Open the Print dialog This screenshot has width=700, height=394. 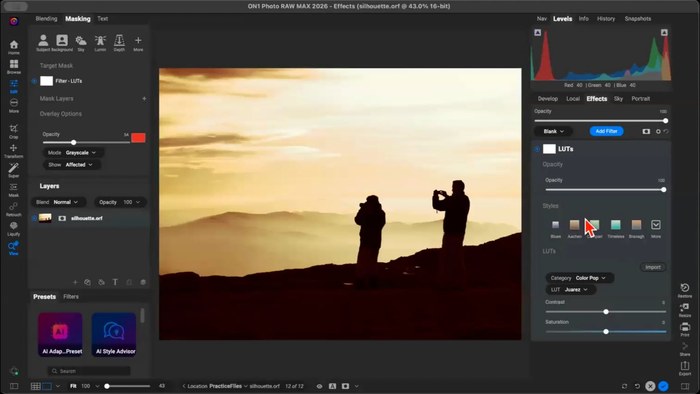685,329
